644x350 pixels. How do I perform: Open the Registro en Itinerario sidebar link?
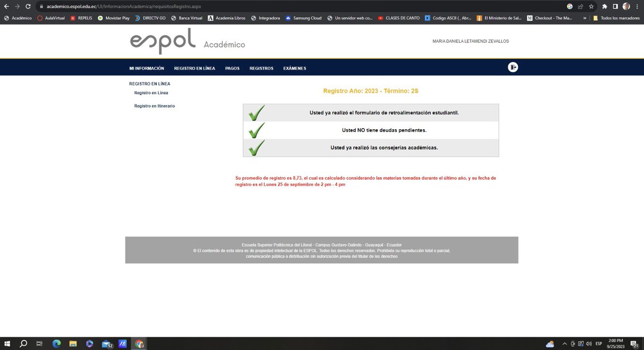pyautogui.click(x=155, y=106)
